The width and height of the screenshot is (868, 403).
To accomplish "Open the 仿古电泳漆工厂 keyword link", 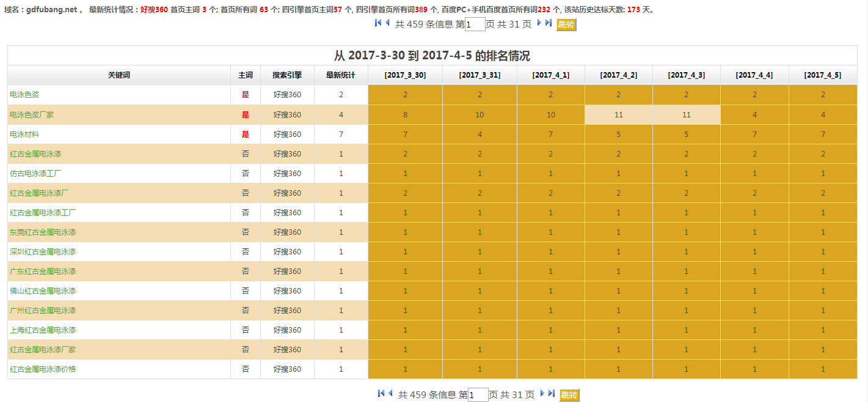I will [35, 173].
